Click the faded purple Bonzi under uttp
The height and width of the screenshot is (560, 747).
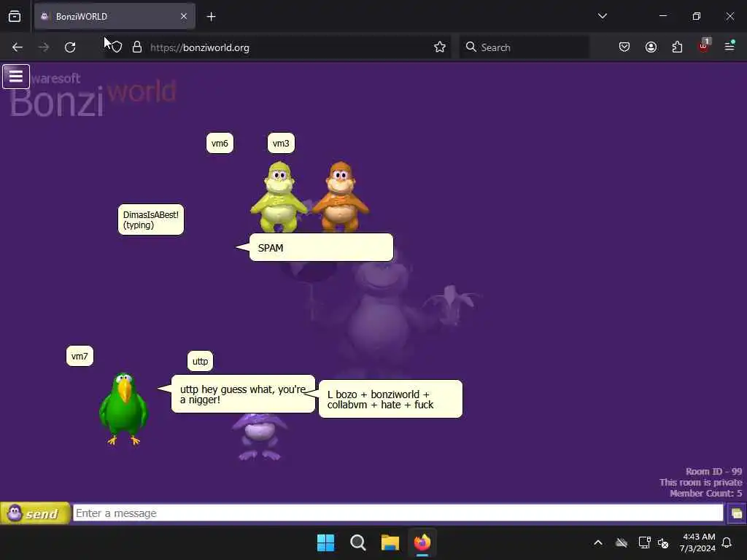[x=259, y=437]
